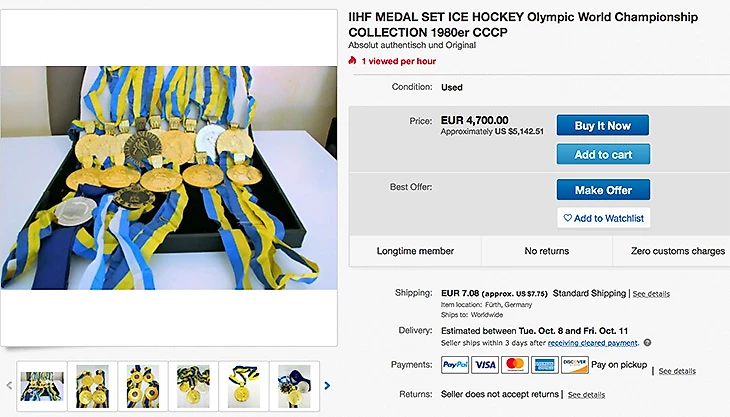Viewport: 730px width, 417px height.
Task: Open returns See details link
Action: pyautogui.click(x=586, y=395)
